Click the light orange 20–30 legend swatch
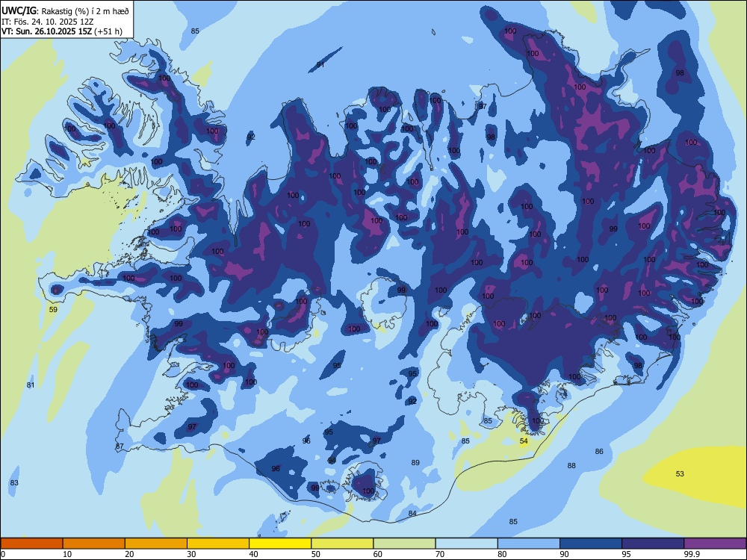747x560 pixels. (x=156, y=544)
